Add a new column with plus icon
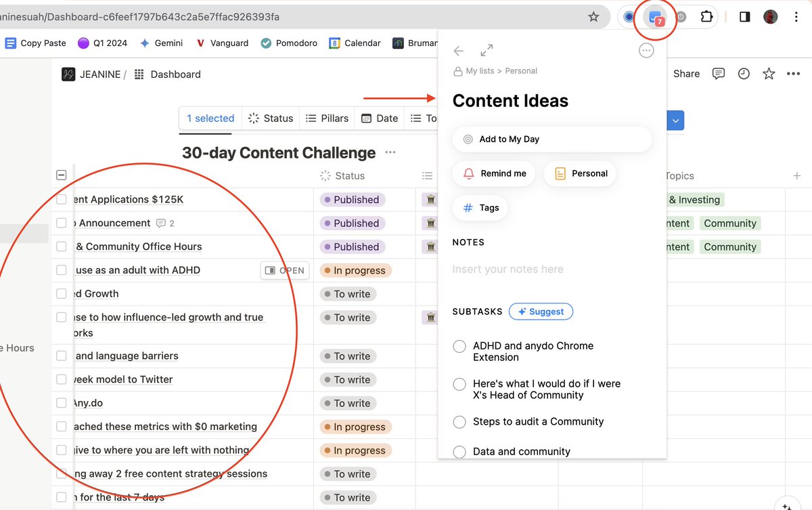 (797, 176)
